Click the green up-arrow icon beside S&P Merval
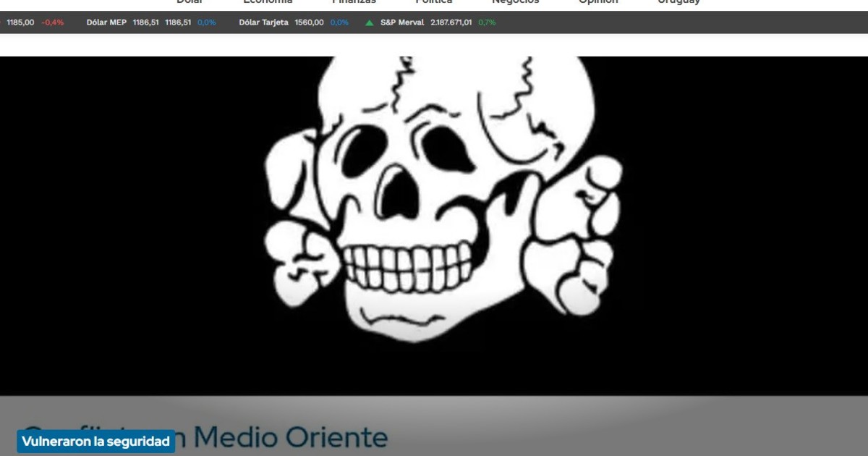 [370, 22]
